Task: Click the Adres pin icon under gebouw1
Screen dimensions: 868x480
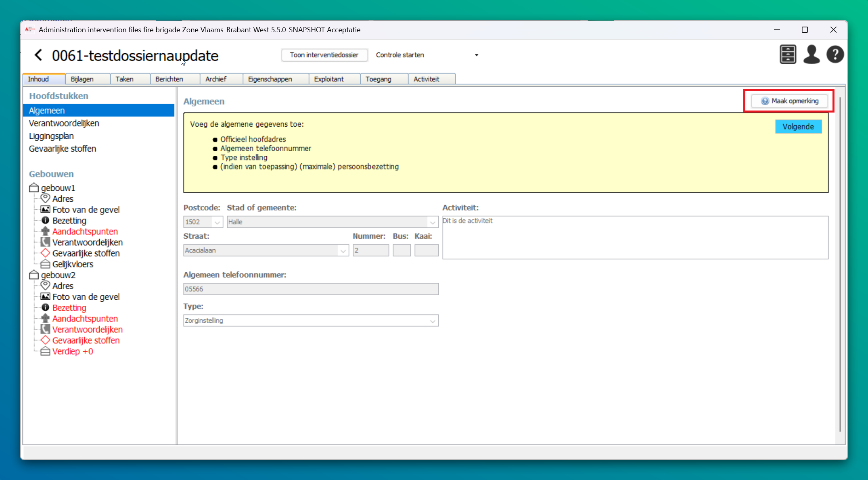Action: [x=45, y=198]
